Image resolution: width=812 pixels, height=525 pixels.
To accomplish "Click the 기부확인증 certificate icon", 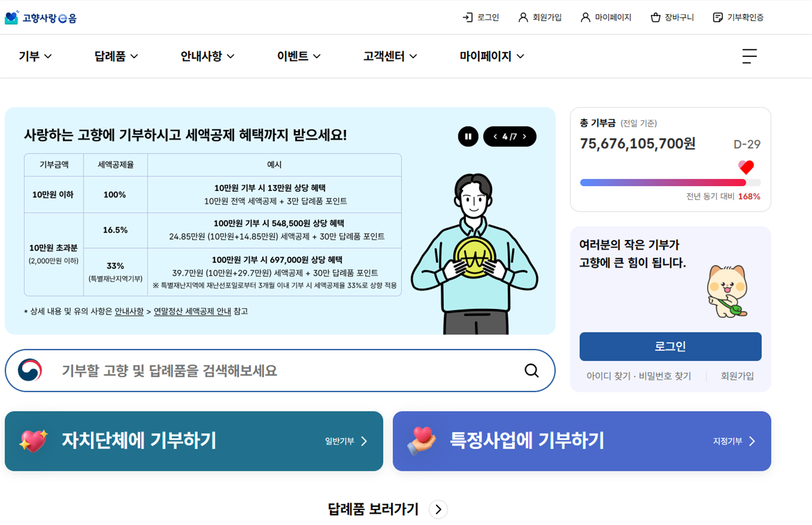I will 717,18.
